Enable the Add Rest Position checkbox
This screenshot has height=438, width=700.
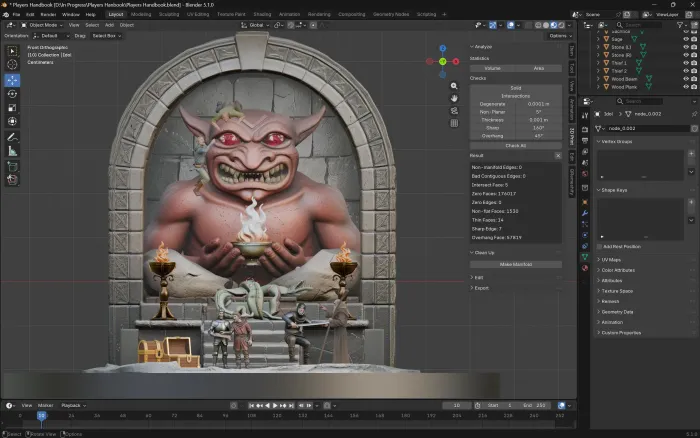coord(599,246)
